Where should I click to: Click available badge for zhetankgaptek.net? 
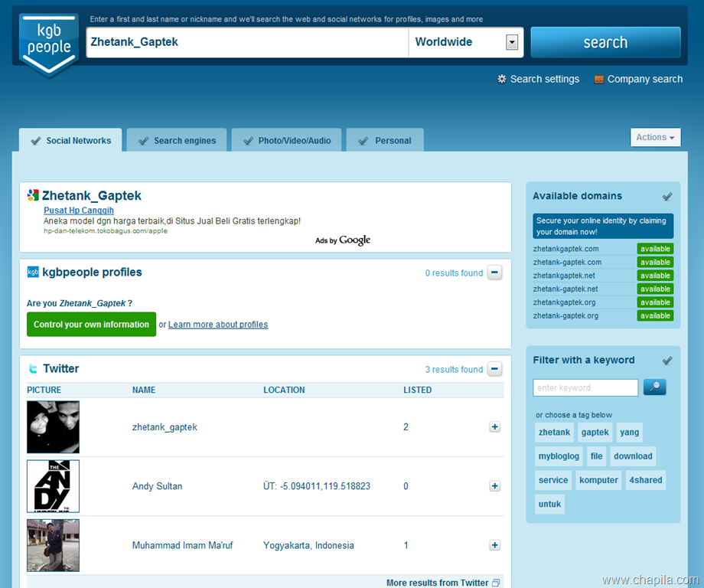coord(655,276)
